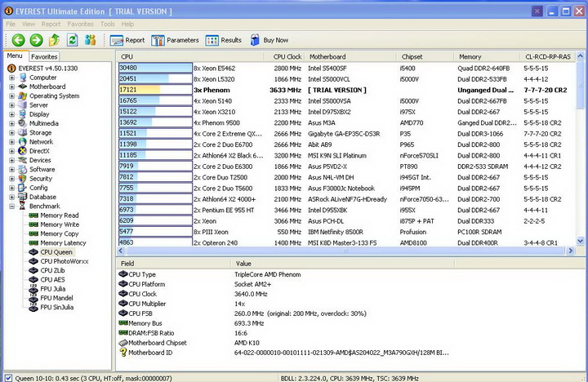
Task: Click the 20451 score bar for Xeon L5320
Action: pyautogui.click(x=155, y=78)
